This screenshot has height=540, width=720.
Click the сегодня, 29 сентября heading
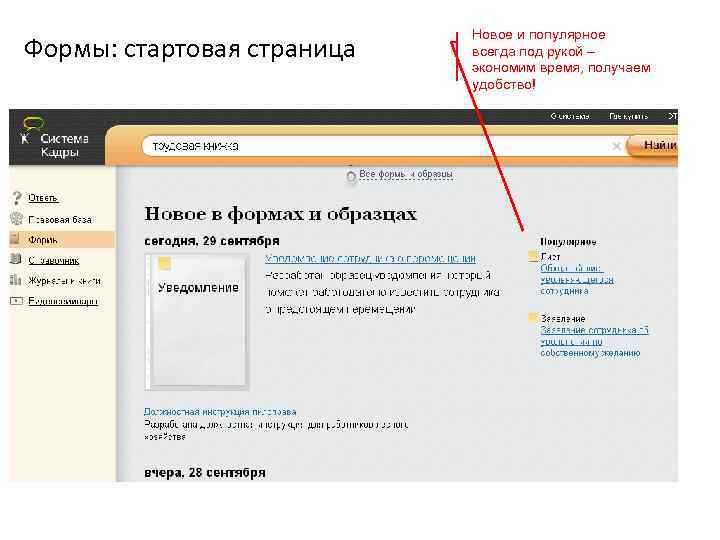[x=212, y=241]
